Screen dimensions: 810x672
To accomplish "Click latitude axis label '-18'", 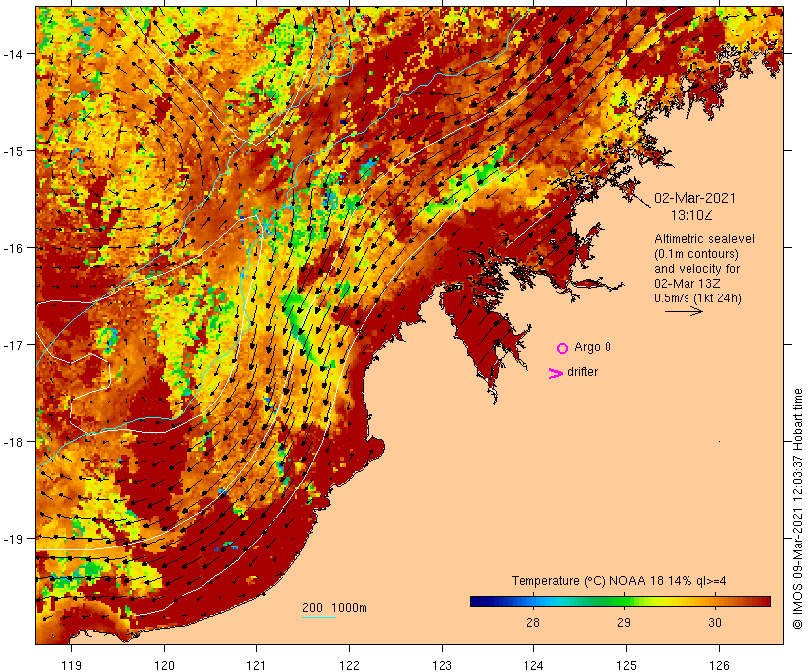I will (x=13, y=442).
